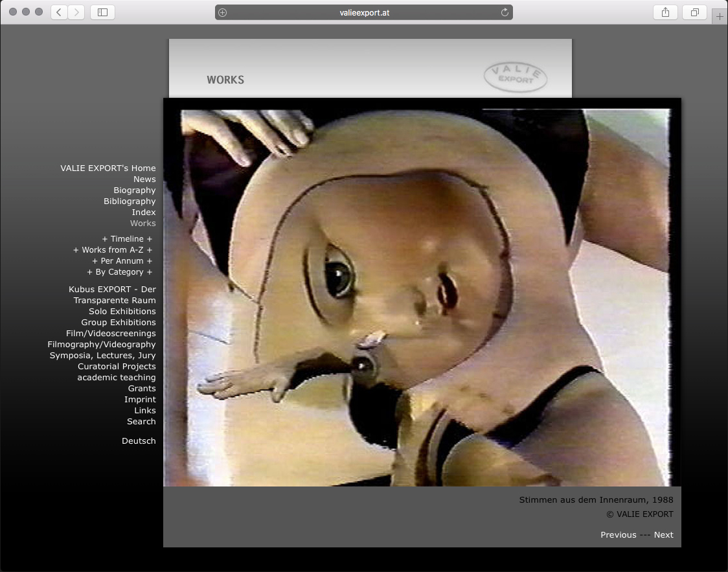Open the Share menu icon
Image resolution: width=728 pixels, height=572 pixels.
click(x=665, y=12)
